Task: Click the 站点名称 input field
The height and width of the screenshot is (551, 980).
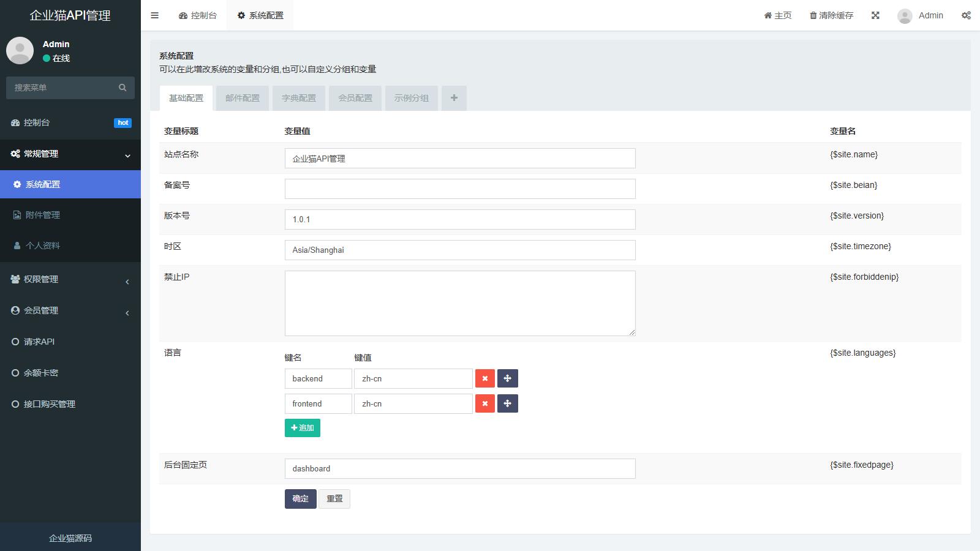Action: click(459, 159)
